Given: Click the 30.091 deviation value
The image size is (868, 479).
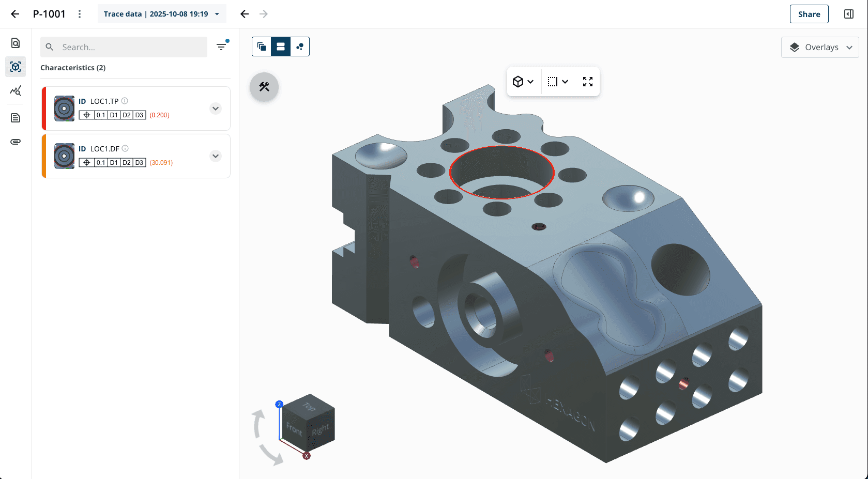Looking at the screenshot, I should pos(161,163).
